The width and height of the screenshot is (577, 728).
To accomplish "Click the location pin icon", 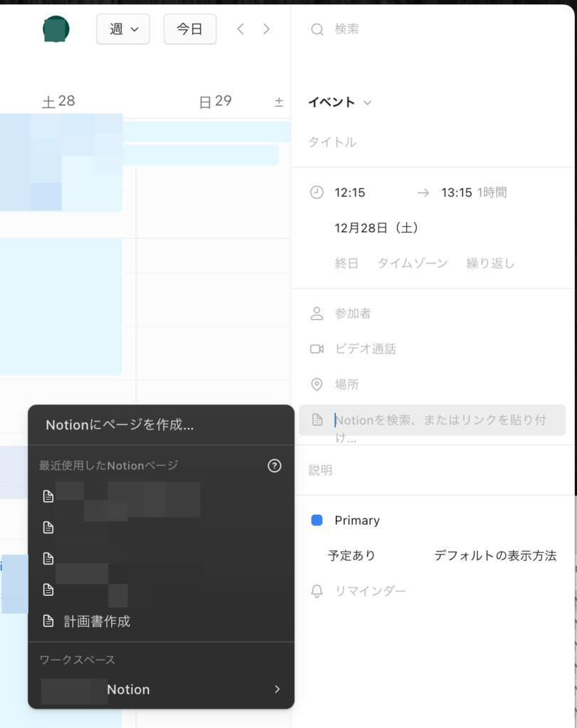I will [x=317, y=385].
